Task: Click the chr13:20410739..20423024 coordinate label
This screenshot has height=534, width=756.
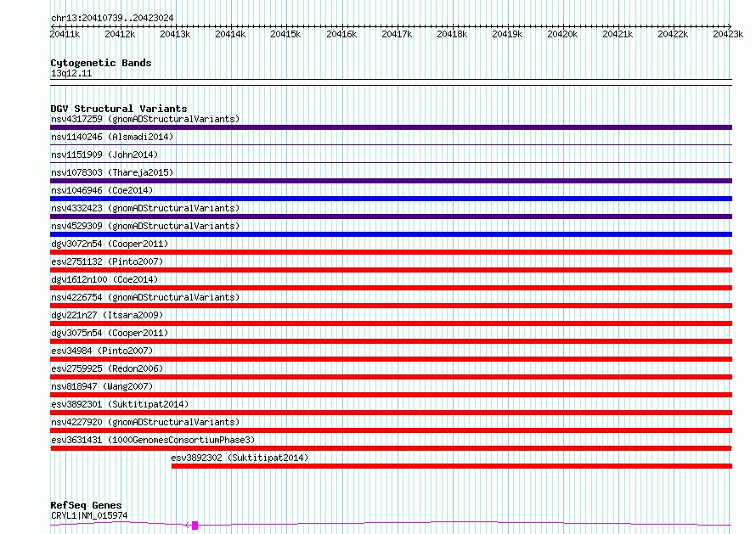Action: (x=112, y=19)
